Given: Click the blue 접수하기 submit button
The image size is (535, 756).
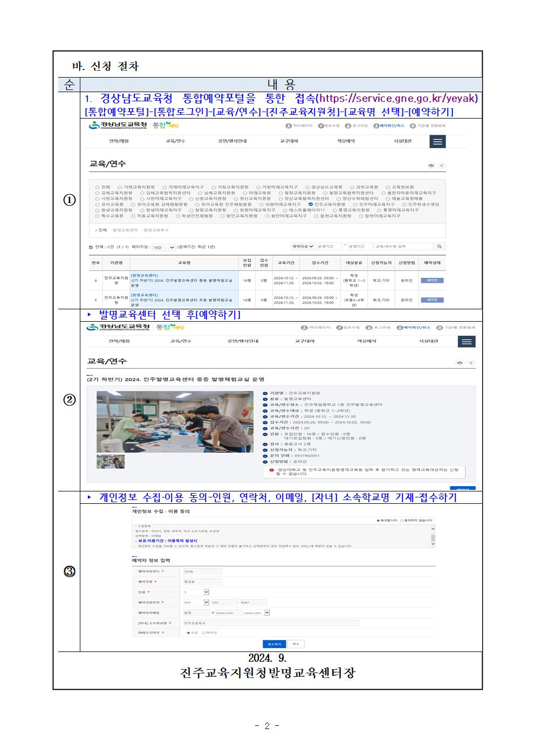Looking at the screenshot, I should coord(275,644).
